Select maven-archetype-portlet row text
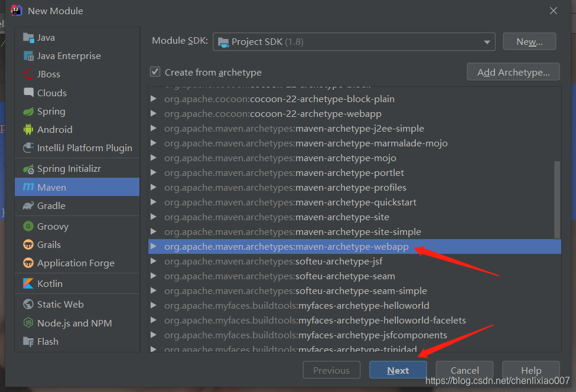Image resolution: width=576 pixels, height=392 pixels. pos(284,172)
